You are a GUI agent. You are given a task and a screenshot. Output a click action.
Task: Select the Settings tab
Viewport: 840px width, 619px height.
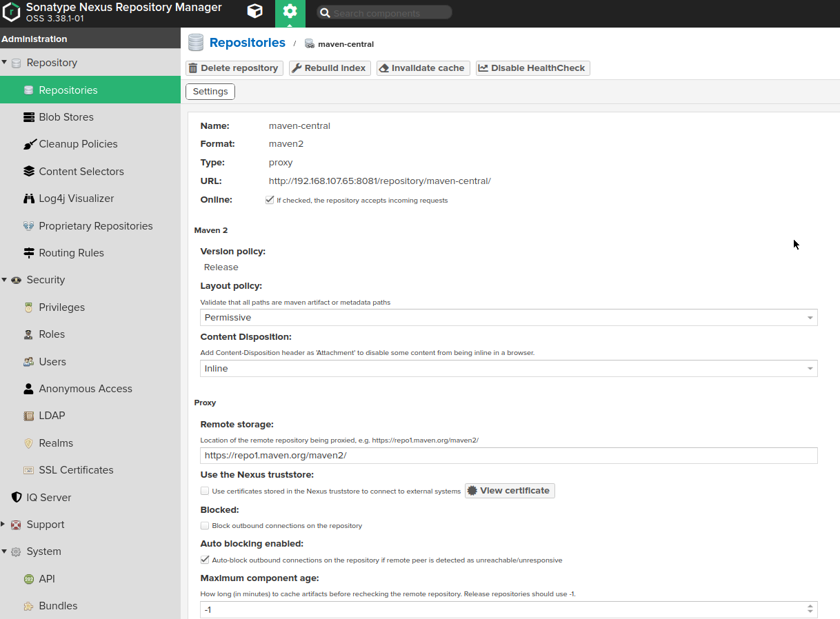(210, 92)
